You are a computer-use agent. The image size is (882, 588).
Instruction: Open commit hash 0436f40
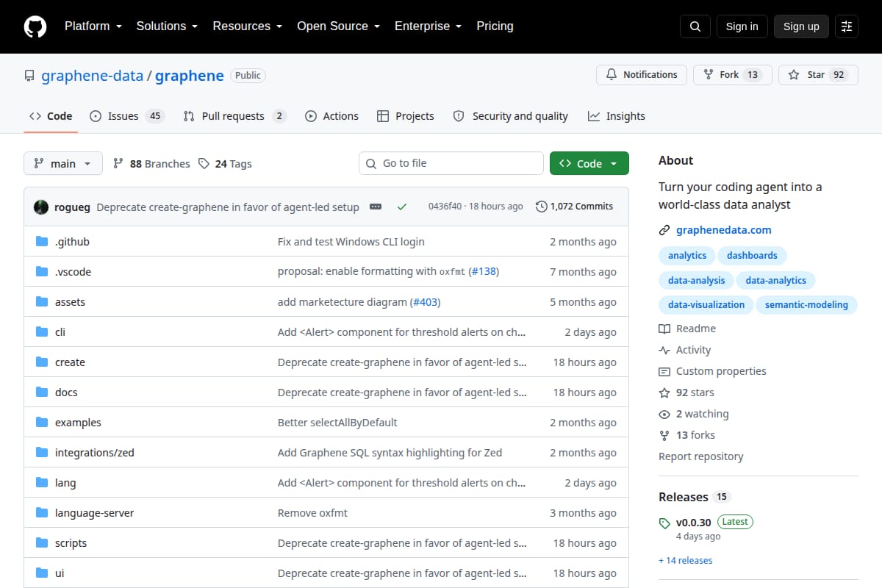[x=445, y=207]
